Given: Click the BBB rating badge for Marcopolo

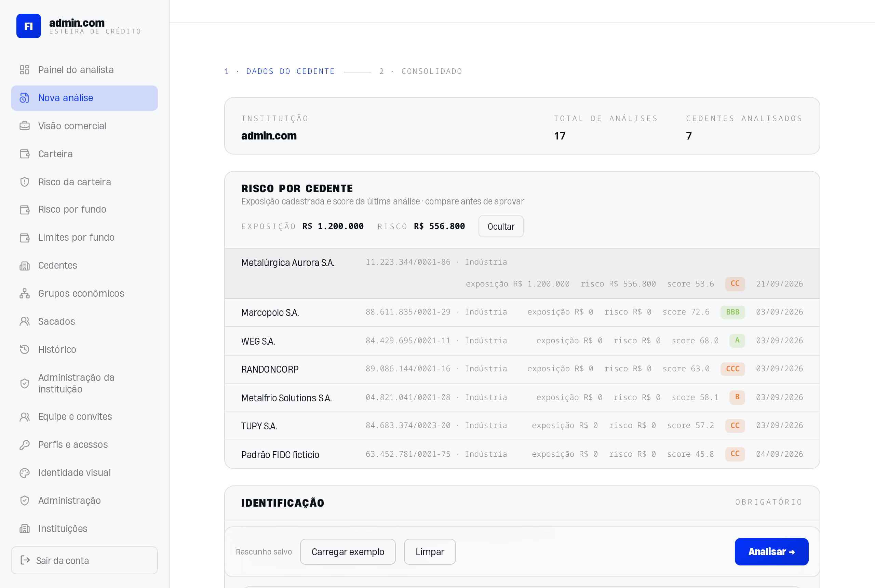Looking at the screenshot, I should coord(732,312).
